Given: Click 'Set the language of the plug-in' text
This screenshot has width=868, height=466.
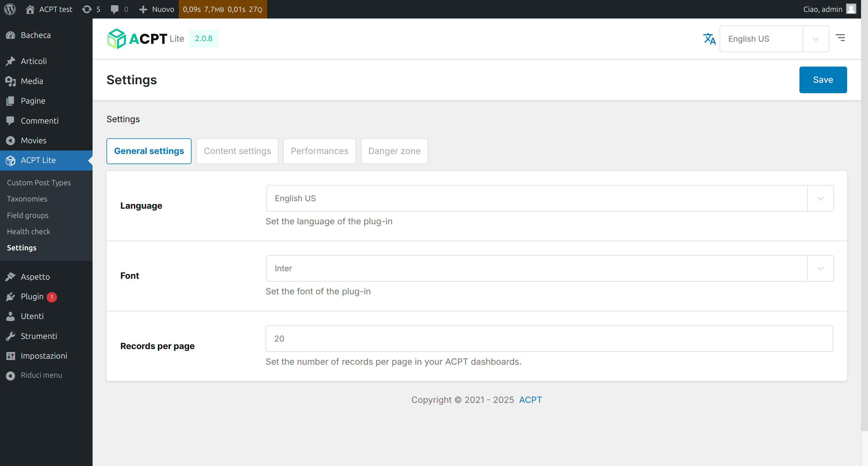Looking at the screenshot, I should 329,221.
